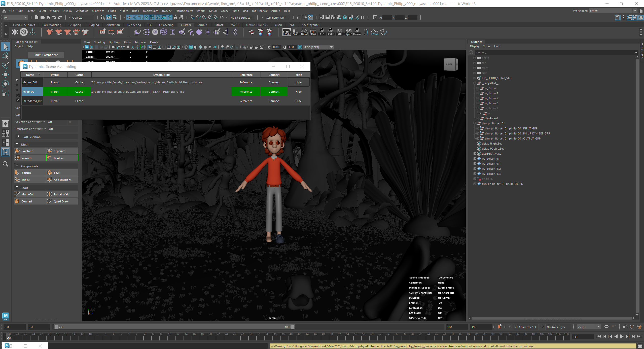
Task: Expand the dyn_philip_set_01 outliner node
Action: click(x=475, y=123)
